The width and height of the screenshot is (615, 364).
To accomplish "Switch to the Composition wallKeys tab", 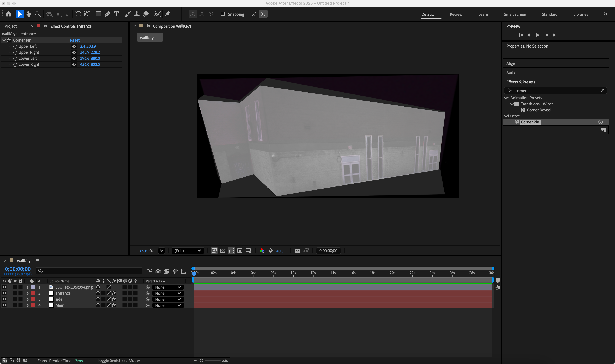I will point(172,26).
